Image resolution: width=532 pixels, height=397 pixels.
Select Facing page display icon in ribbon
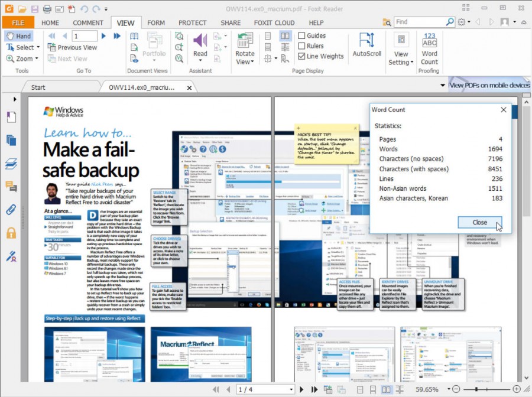286,36
